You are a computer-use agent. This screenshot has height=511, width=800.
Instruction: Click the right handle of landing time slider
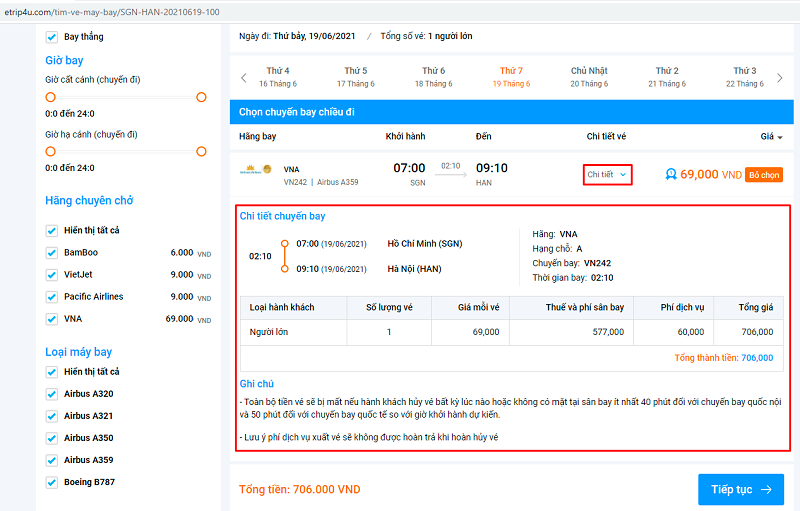point(202,151)
